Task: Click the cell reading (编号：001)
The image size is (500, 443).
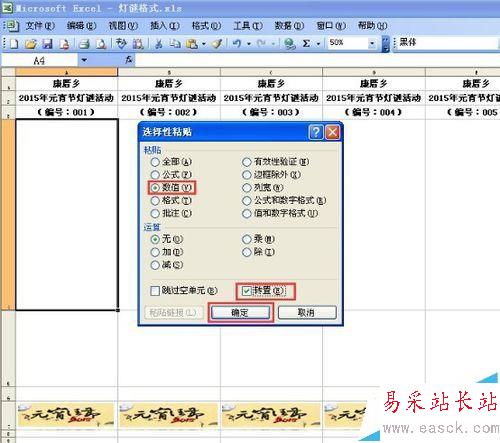Action: tap(66, 112)
